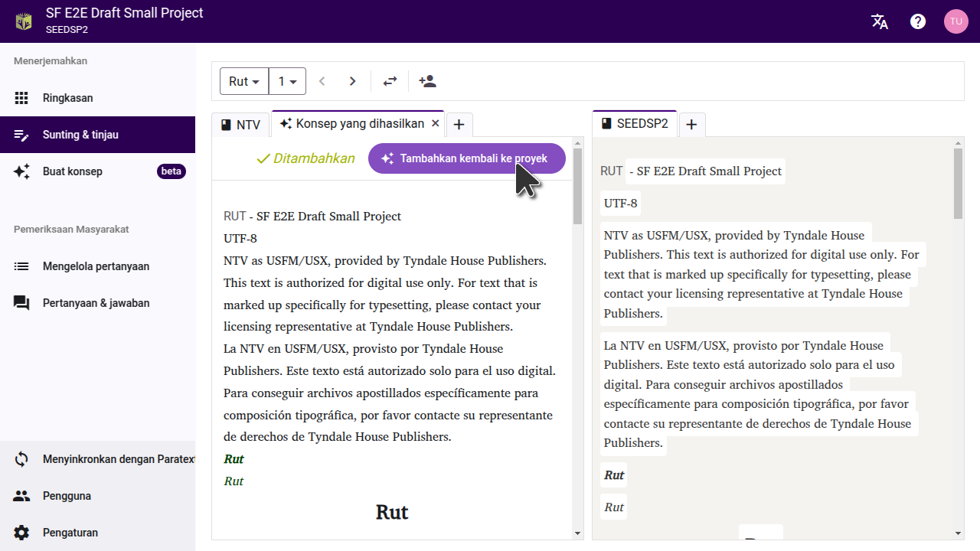Open Pengaturan settings page
Image resolution: width=980 pixels, height=551 pixels.
(x=70, y=533)
